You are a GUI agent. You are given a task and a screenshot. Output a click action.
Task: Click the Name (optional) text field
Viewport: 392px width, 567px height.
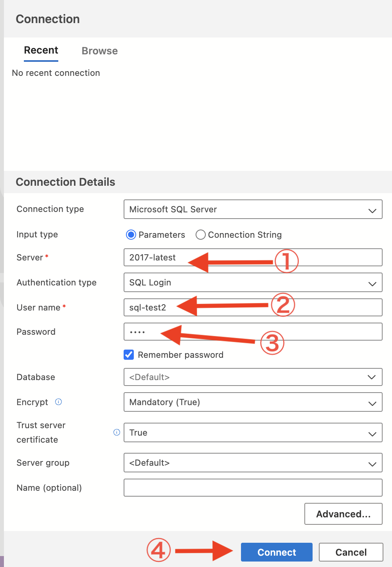[x=253, y=488]
